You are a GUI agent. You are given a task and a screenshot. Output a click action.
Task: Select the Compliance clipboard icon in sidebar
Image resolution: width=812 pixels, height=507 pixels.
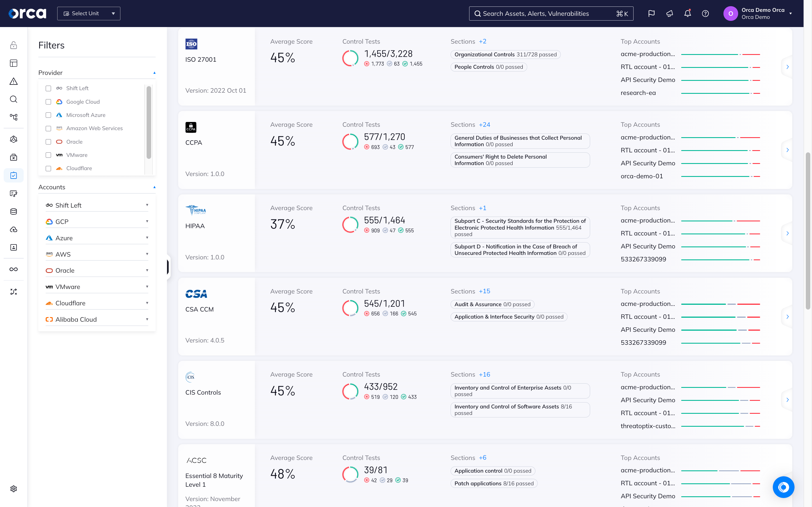[x=14, y=175]
